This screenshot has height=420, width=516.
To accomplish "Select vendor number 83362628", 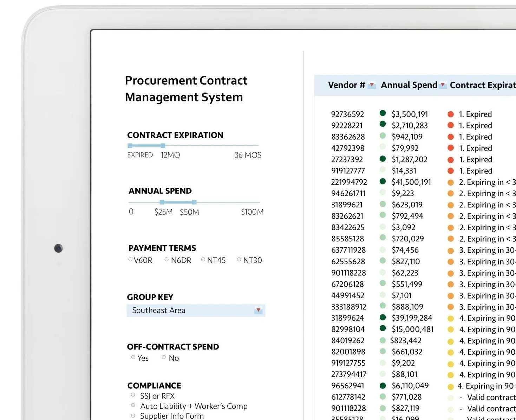I will (x=348, y=136).
